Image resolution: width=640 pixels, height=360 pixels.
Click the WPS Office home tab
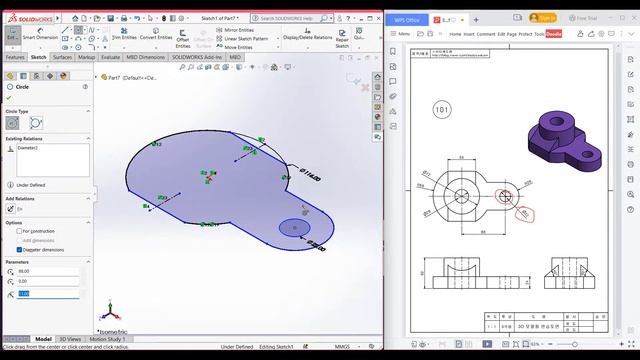[x=407, y=20]
